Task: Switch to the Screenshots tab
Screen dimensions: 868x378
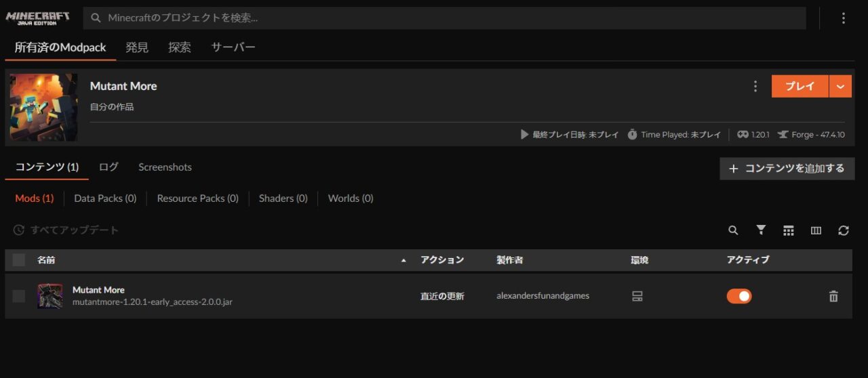Action: coord(165,167)
